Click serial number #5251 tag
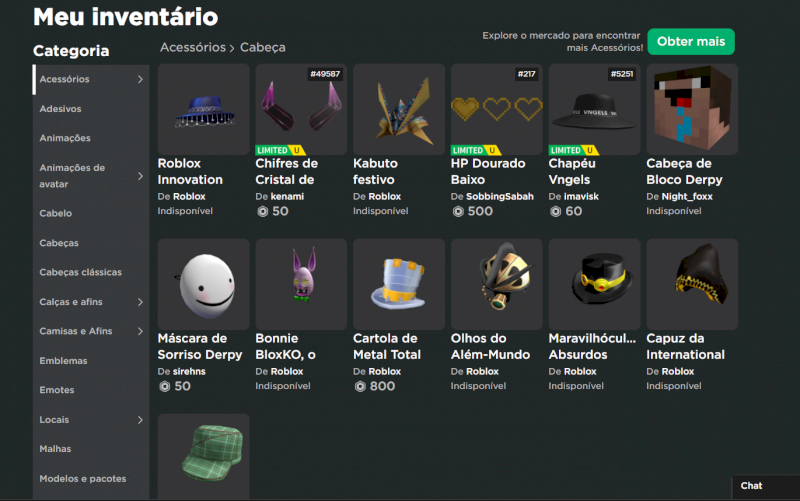The image size is (800, 501). coord(622,74)
